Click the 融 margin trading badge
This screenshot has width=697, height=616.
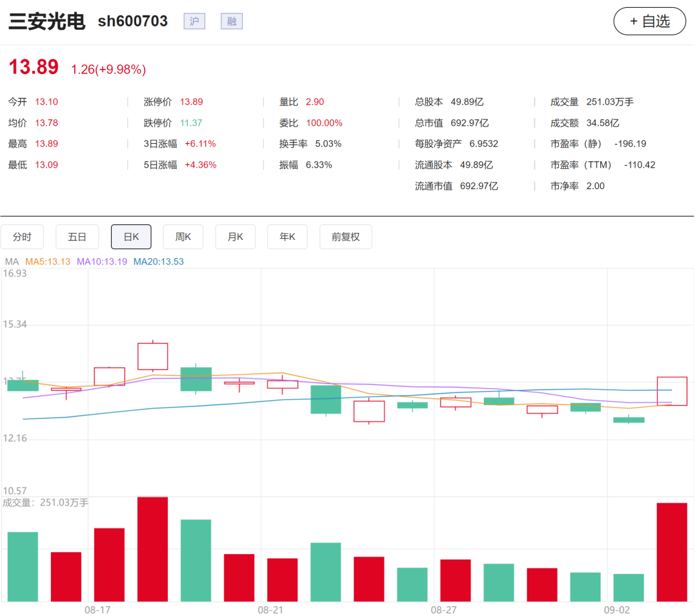point(232,21)
